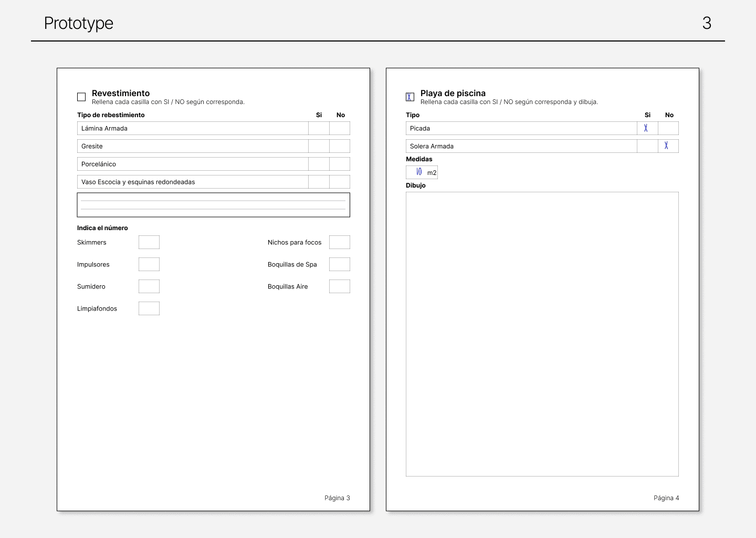Image resolution: width=756 pixels, height=538 pixels.
Task: Click the blank comments area below Vaso Escocia
Action: 213,204
